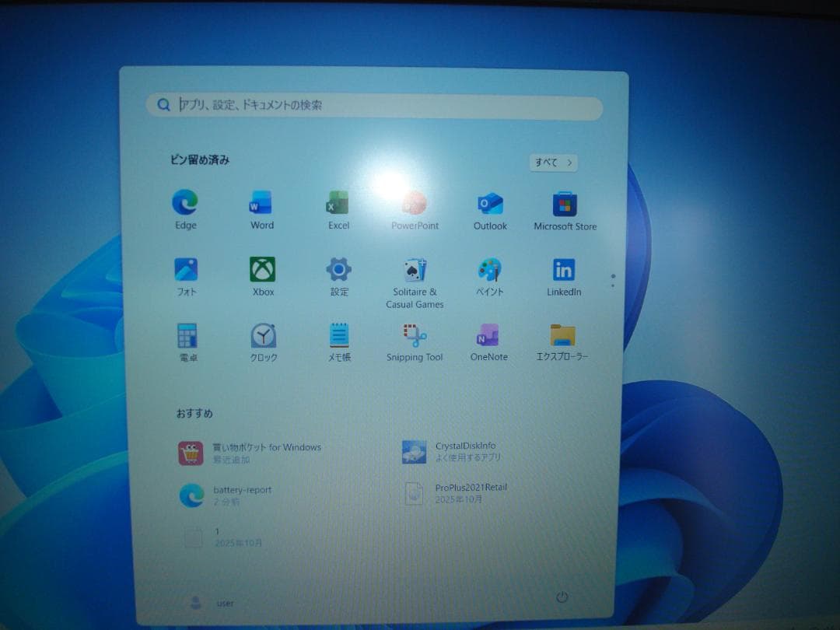Launch ペイント (Paint) app
The image size is (840, 630).
(x=490, y=276)
